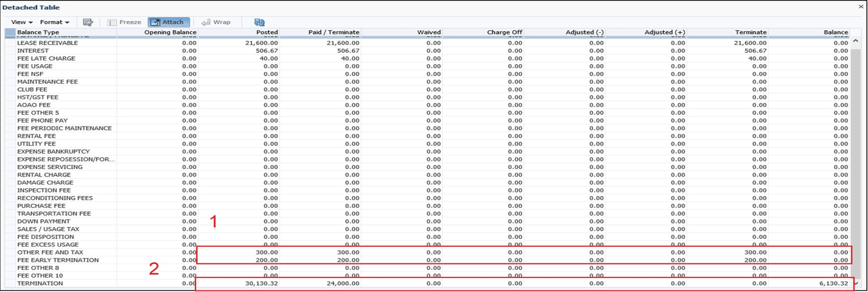This screenshot has width=868, height=292.
Task: Select the EXPENSE SERVICING row
Action: click(x=427, y=168)
